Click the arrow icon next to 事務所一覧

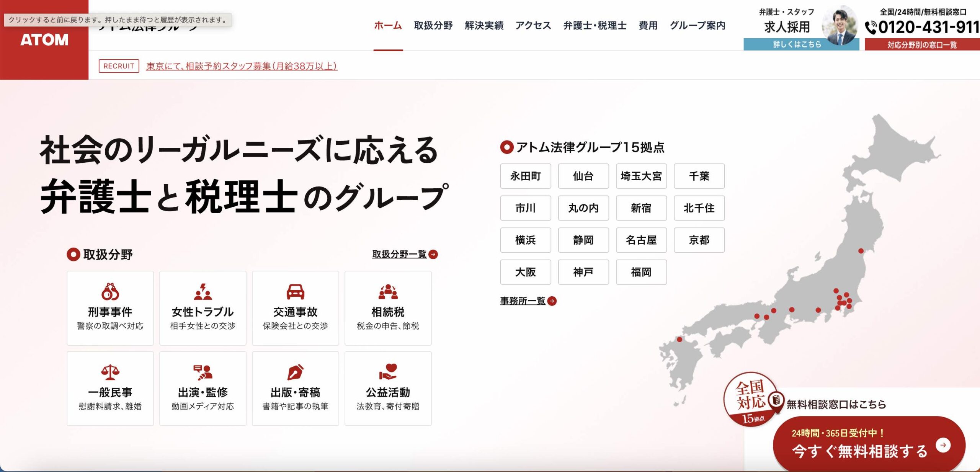click(552, 301)
